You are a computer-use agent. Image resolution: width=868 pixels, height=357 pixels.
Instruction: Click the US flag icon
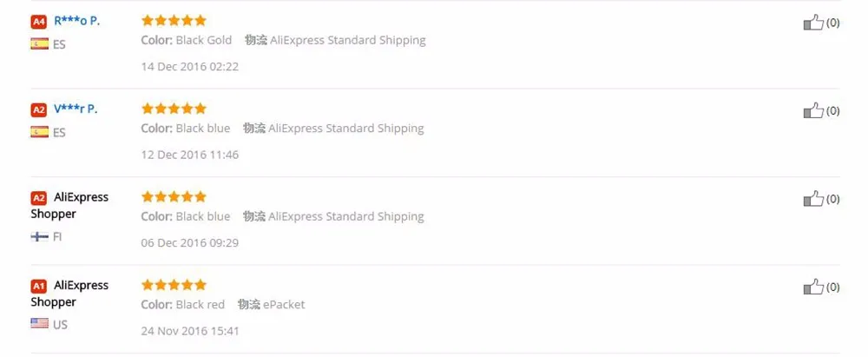pos(39,324)
